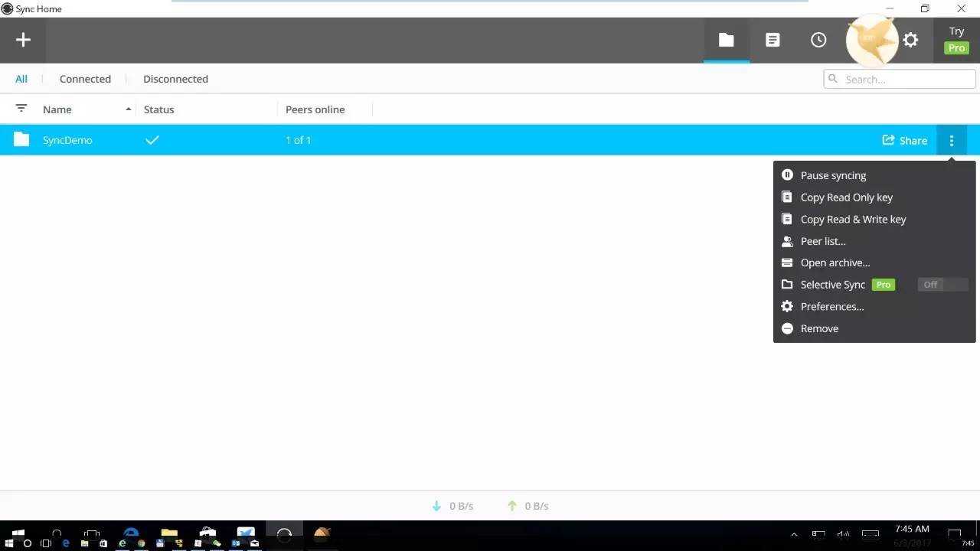The image size is (980, 551).
Task: Open the Action Center notification icon
Action: point(955,535)
